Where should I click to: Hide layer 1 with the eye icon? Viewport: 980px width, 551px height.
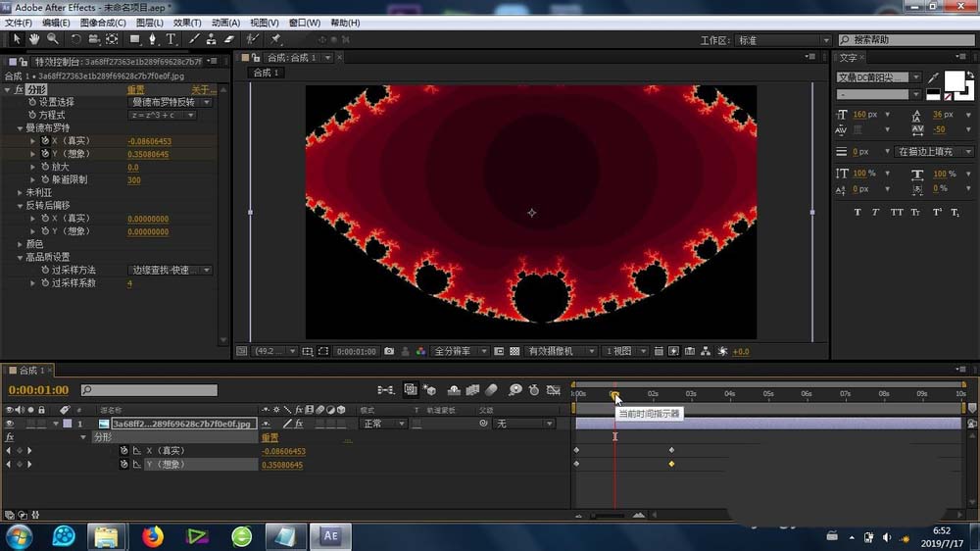coord(10,424)
